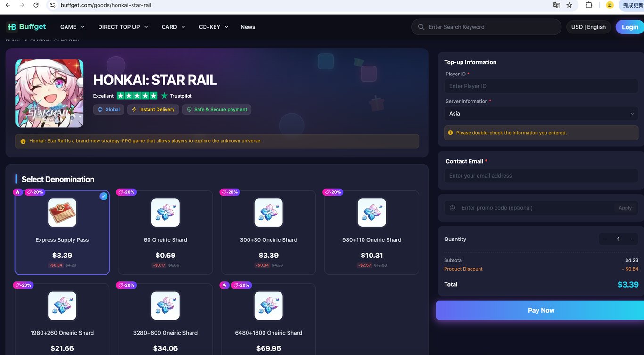Image resolution: width=644 pixels, height=355 pixels.
Task: Reload the page with the refresh icon
Action: tap(36, 5)
